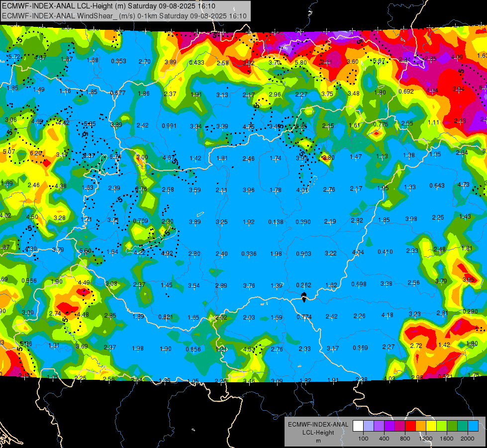Image resolution: width=487 pixels, height=448 pixels.
Task: Click the wind shear value 5.07
Action: tap(8, 152)
